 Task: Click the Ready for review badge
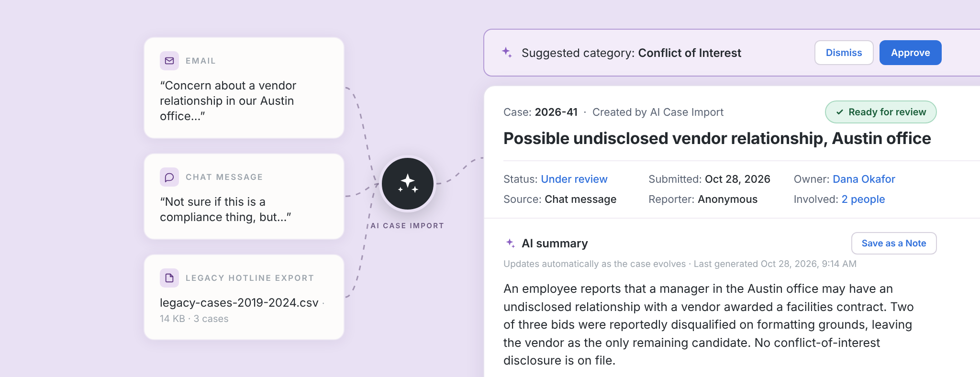coord(880,112)
